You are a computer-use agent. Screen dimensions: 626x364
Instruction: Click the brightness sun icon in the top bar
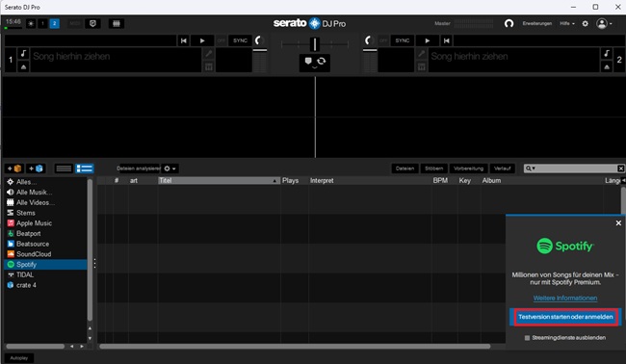point(31,23)
